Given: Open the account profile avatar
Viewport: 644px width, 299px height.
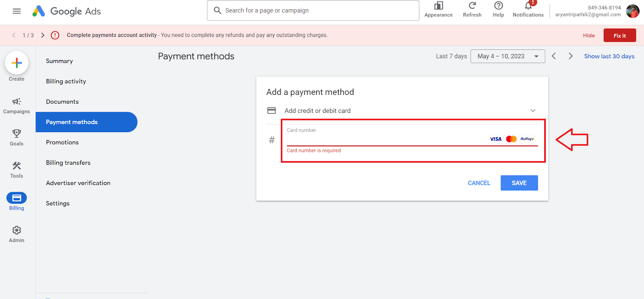Looking at the screenshot, I should pos(633,11).
